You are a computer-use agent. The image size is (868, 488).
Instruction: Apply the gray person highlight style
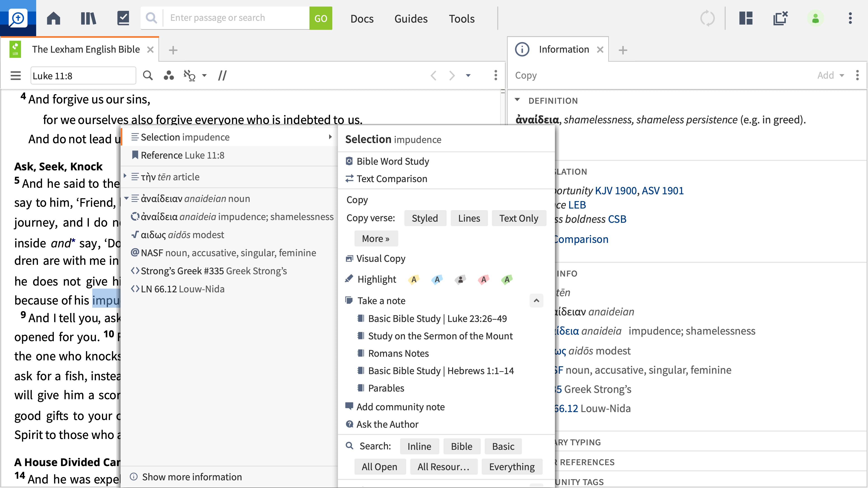[x=460, y=279]
